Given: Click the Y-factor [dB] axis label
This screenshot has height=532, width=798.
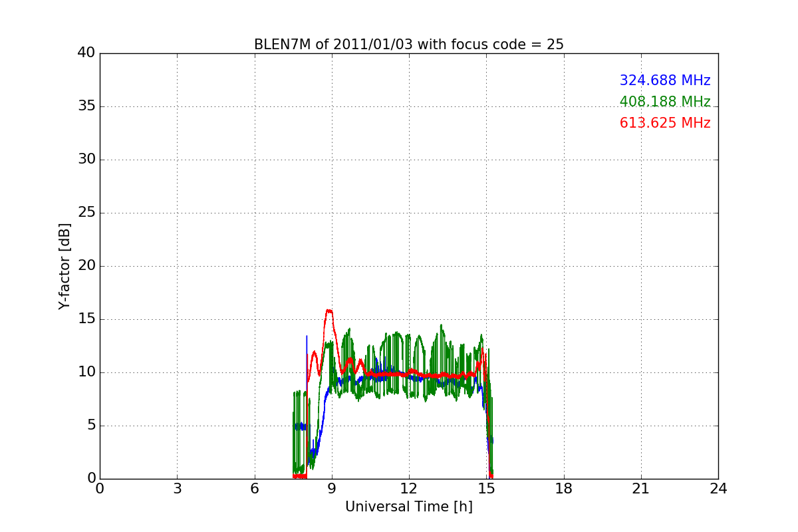Looking at the screenshot, I should 65,266.
